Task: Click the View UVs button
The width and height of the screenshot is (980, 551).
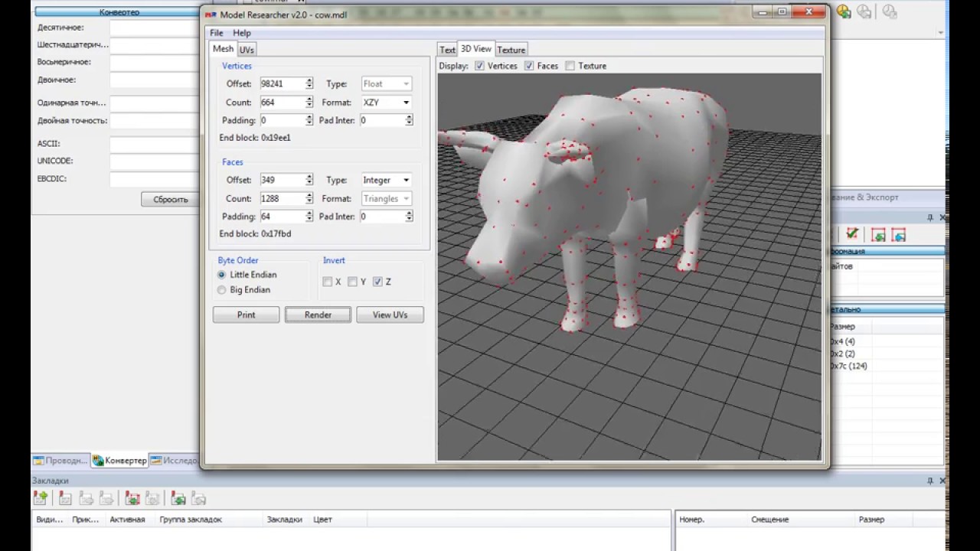Action: (x=390, y=315)
